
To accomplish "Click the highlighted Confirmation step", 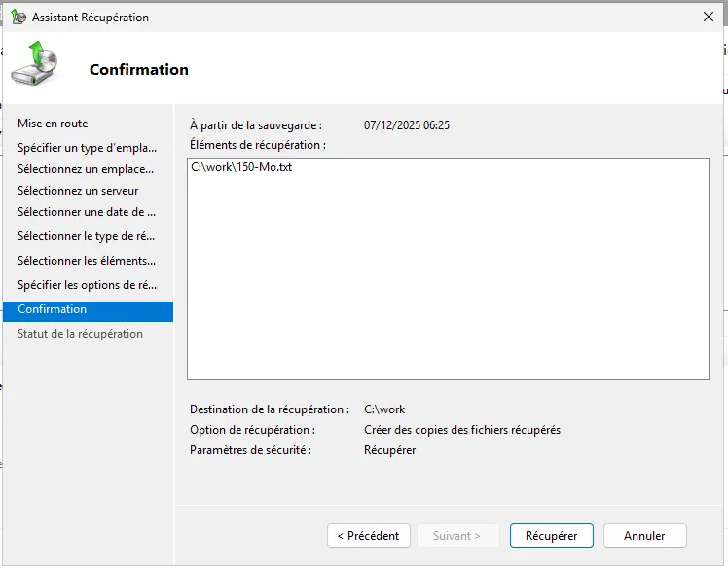I will click(x=53, y=309).
